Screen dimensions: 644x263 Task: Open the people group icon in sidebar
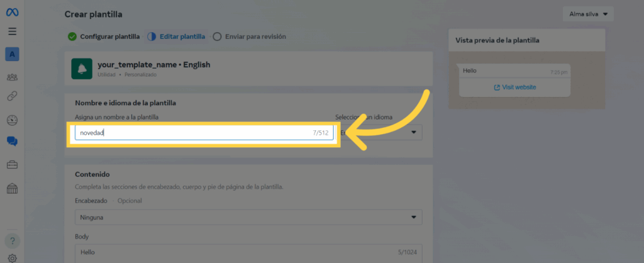click(x=13, y=77)
